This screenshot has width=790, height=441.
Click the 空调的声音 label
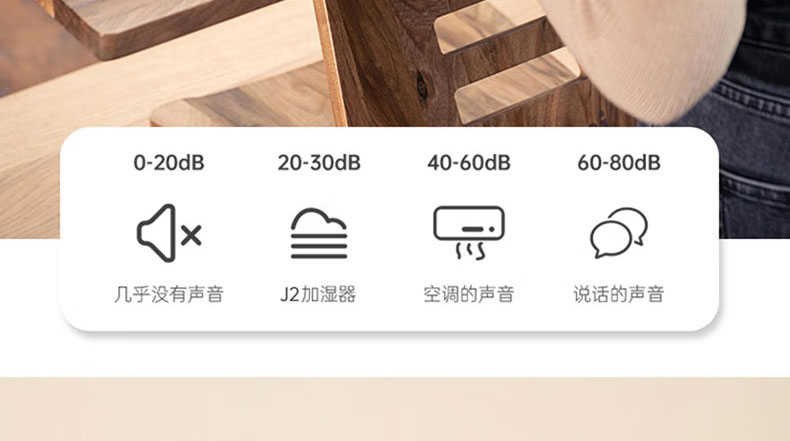click(469, 294)
